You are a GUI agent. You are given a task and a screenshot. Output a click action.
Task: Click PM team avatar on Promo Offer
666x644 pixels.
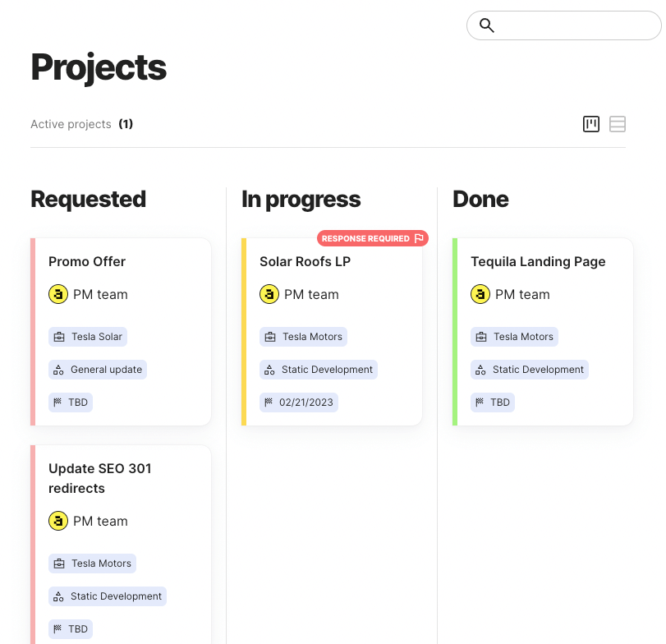point(58,294)
